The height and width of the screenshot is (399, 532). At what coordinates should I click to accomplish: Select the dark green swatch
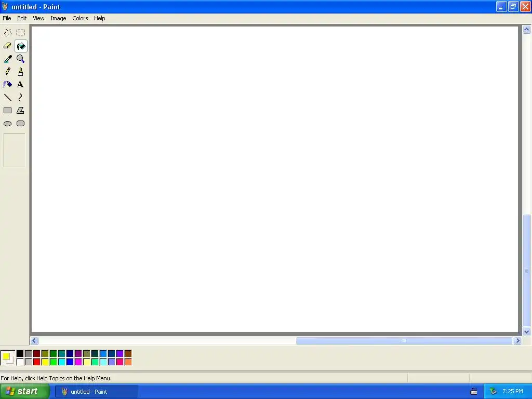coord(54,353)
